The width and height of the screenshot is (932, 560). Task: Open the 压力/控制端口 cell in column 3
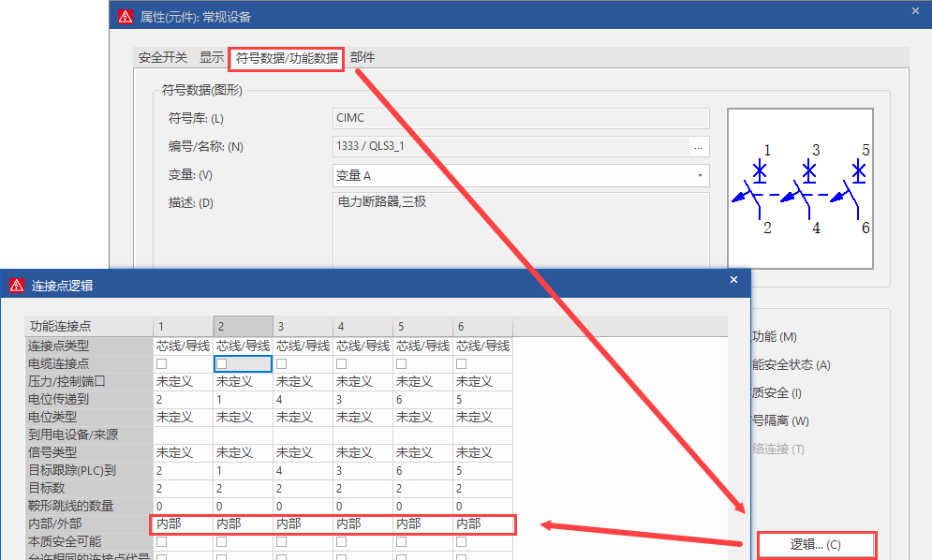coord(303,381)
